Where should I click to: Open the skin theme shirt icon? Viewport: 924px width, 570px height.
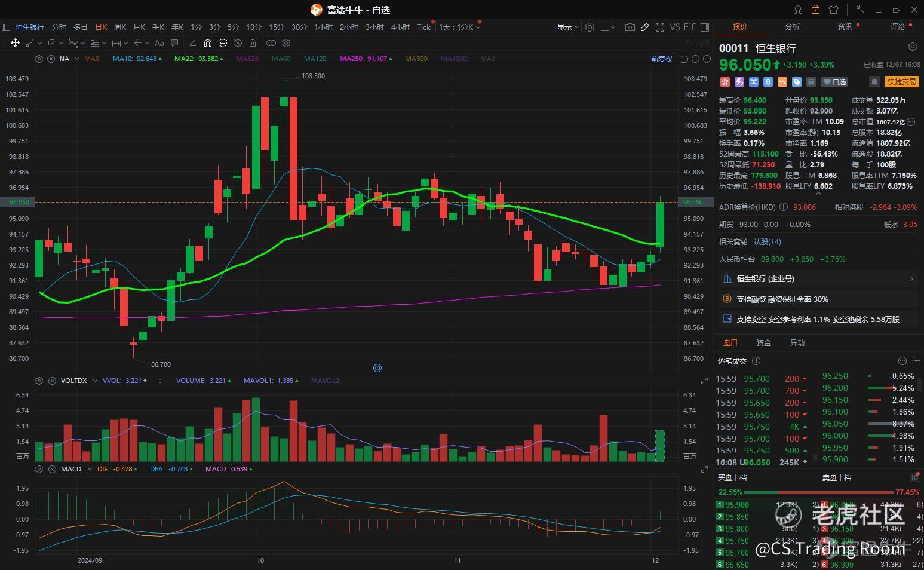click(x=833, y=10)
